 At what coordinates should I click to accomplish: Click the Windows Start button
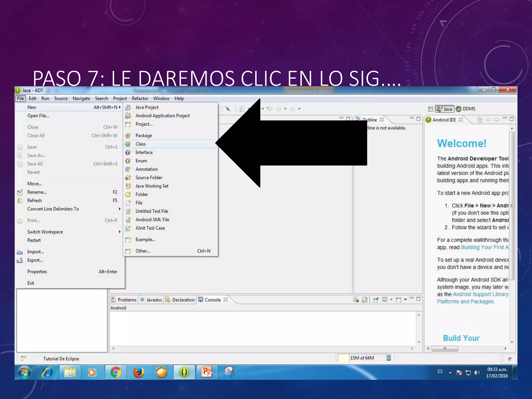point(25,373)
